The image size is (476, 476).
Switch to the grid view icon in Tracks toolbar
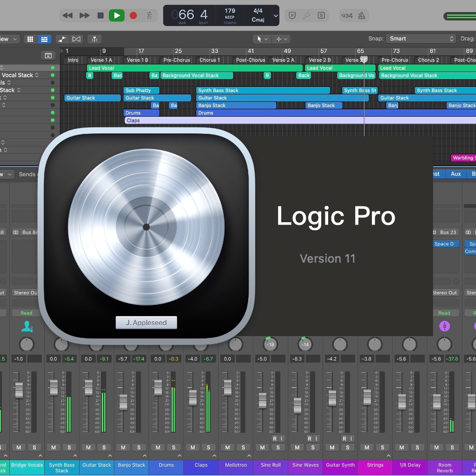pyautogui.click(x=30, y=39)
